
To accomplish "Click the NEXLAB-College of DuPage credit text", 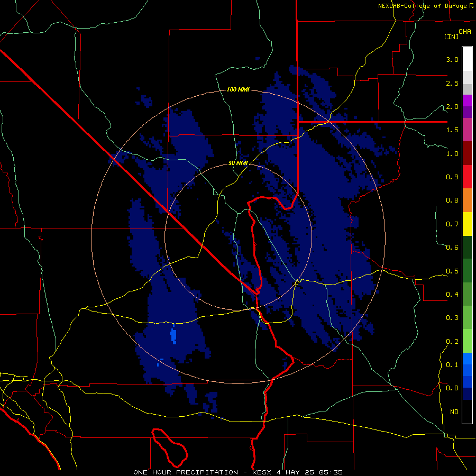I will pos(425,6).
